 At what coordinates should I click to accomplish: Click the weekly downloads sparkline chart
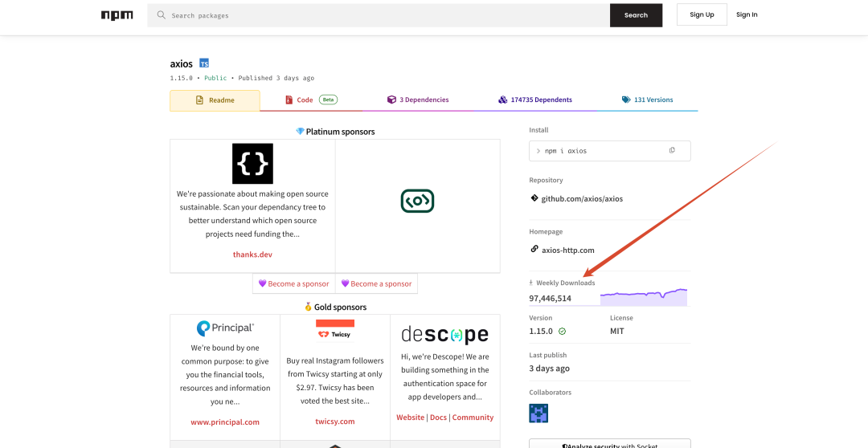point(643,296)
